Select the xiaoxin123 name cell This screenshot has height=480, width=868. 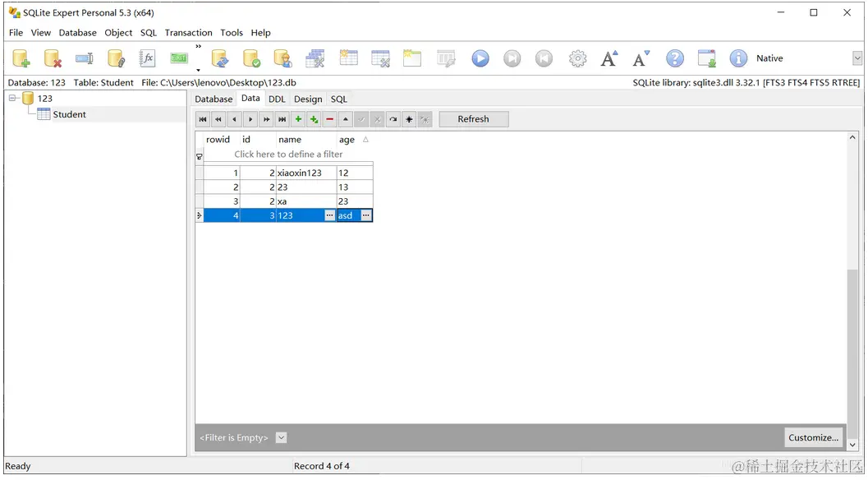[306, 173]
